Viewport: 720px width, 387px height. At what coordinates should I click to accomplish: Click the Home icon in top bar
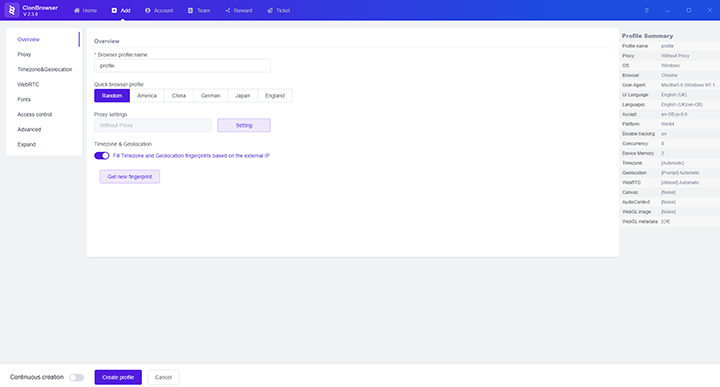pos(77,10)
